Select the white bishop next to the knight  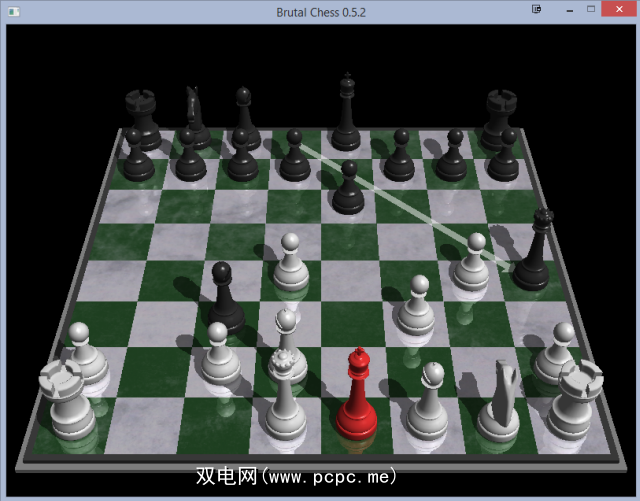[427, 402]
